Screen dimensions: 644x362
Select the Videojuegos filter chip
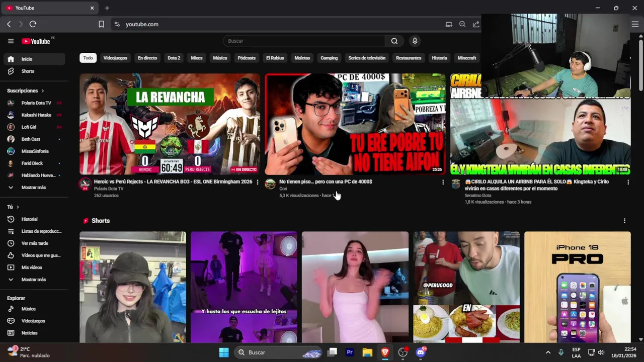pyautogui.click(x=115, y=58)
